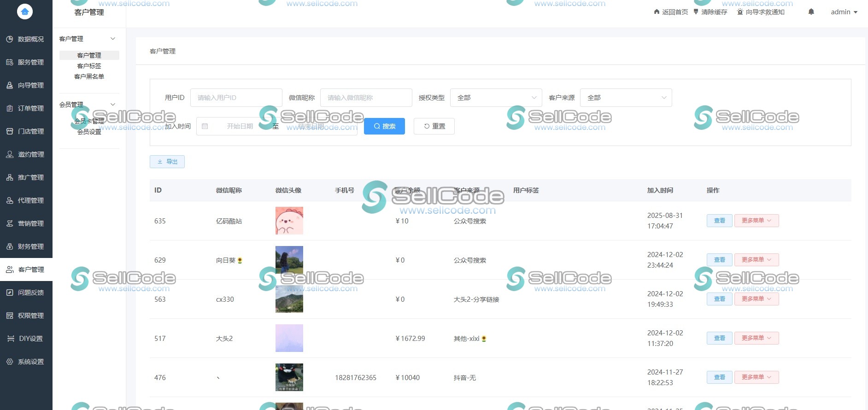Open 门店管理 in the sidebar
868x410 pixels.
[26, 131]
